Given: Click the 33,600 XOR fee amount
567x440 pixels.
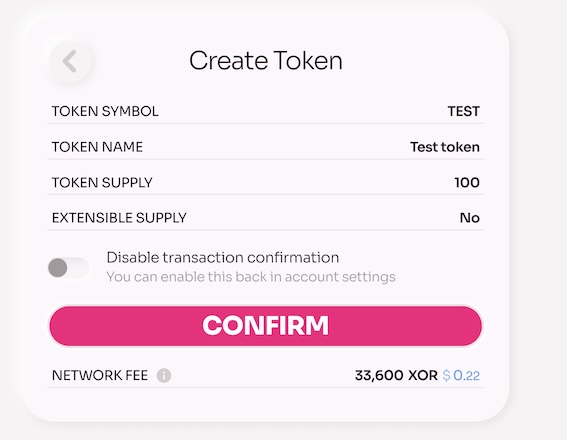Looking at the screenshot, I should point(396,375).
